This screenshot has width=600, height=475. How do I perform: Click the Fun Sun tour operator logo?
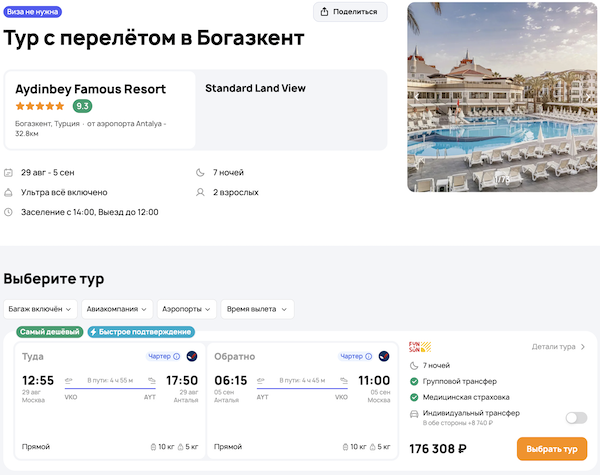(x=421, y=347)
